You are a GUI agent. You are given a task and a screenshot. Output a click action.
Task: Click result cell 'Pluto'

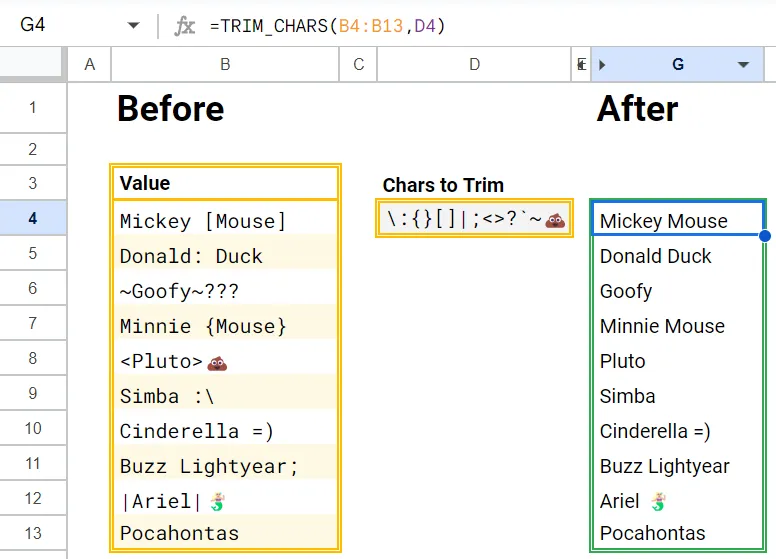[678, 358]
